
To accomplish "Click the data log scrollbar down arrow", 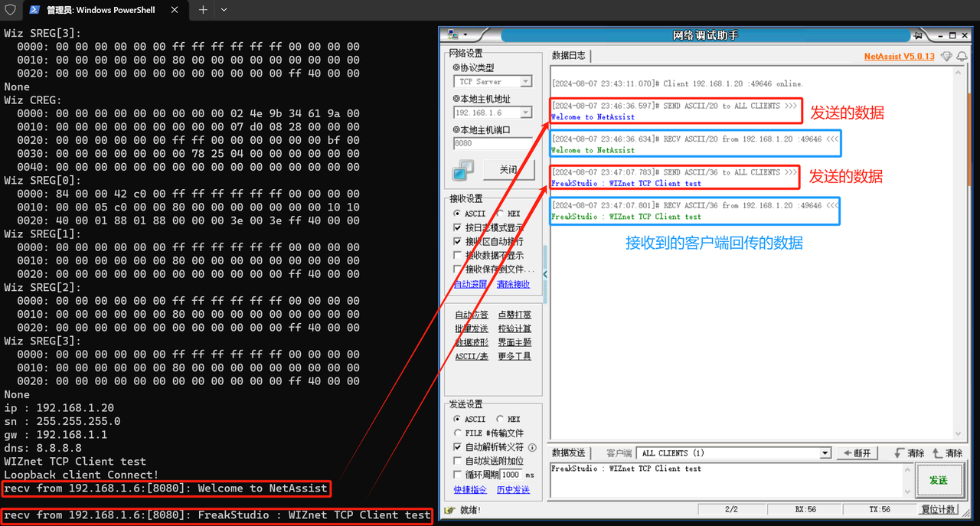I will (x=959, y=433).
